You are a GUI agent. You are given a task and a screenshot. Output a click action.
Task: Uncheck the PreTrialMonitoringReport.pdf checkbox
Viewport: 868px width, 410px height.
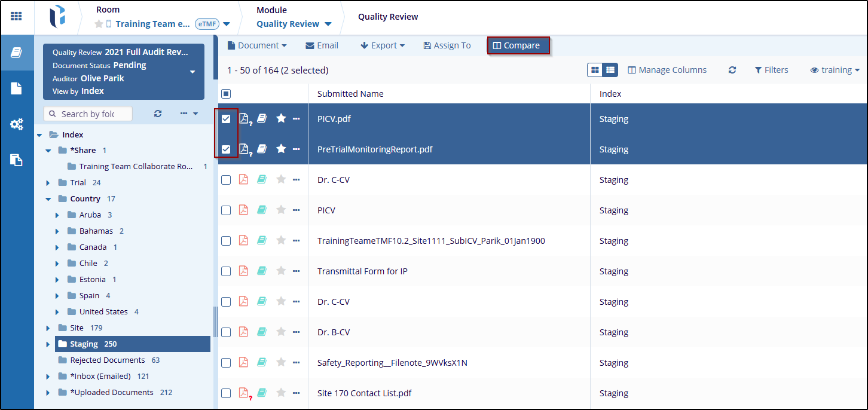pyautogui.click(x=226, y=149)
